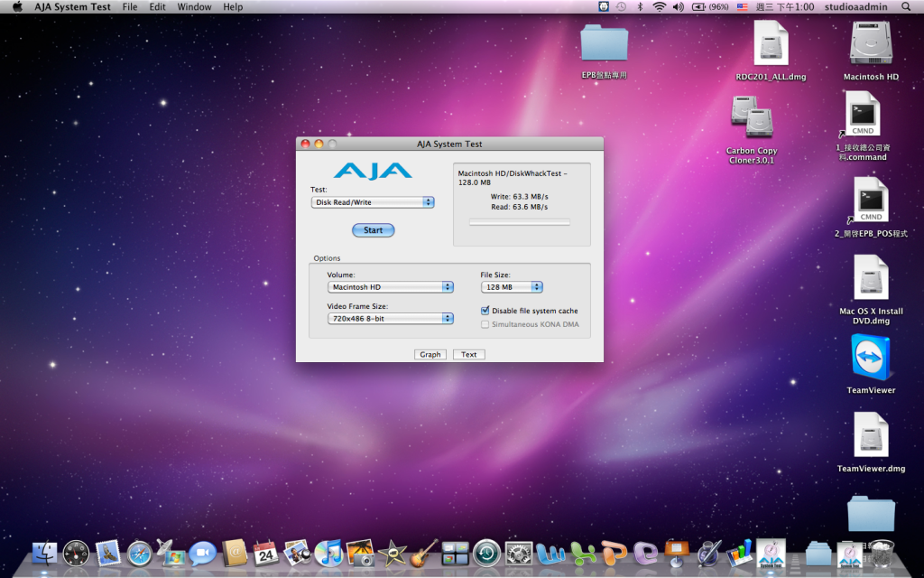The image size is (924, 578).
Task: Select the TeamViewer app icon on desktop
Action: (871, 359)
